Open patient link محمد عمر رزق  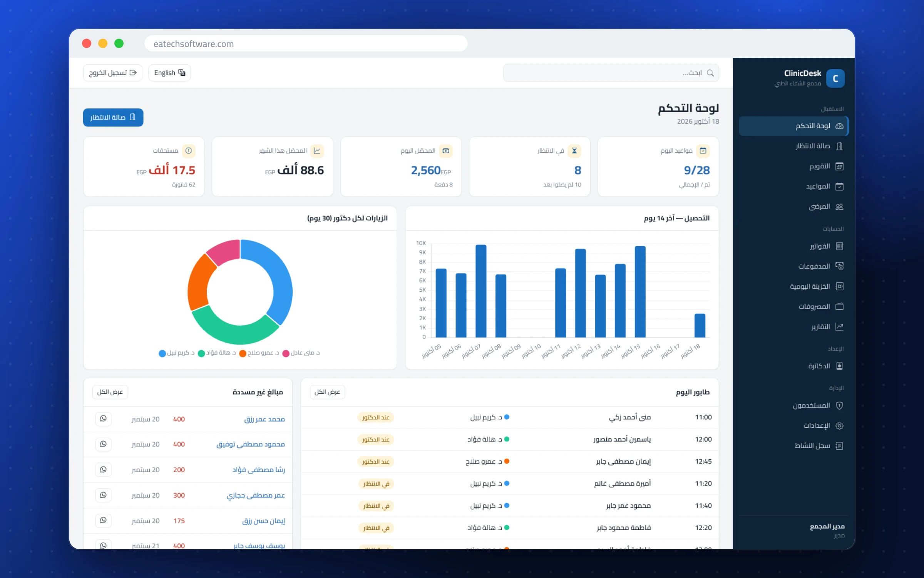264,419
